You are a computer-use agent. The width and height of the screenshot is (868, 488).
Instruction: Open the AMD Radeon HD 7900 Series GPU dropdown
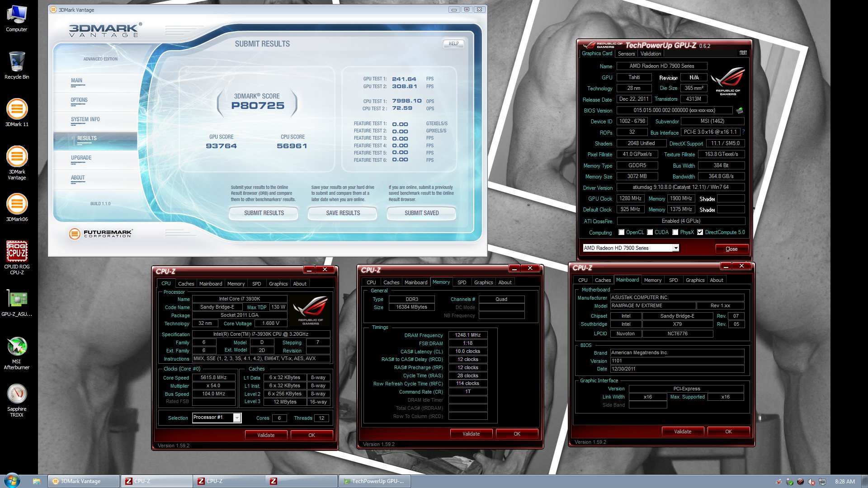point(631,248)
